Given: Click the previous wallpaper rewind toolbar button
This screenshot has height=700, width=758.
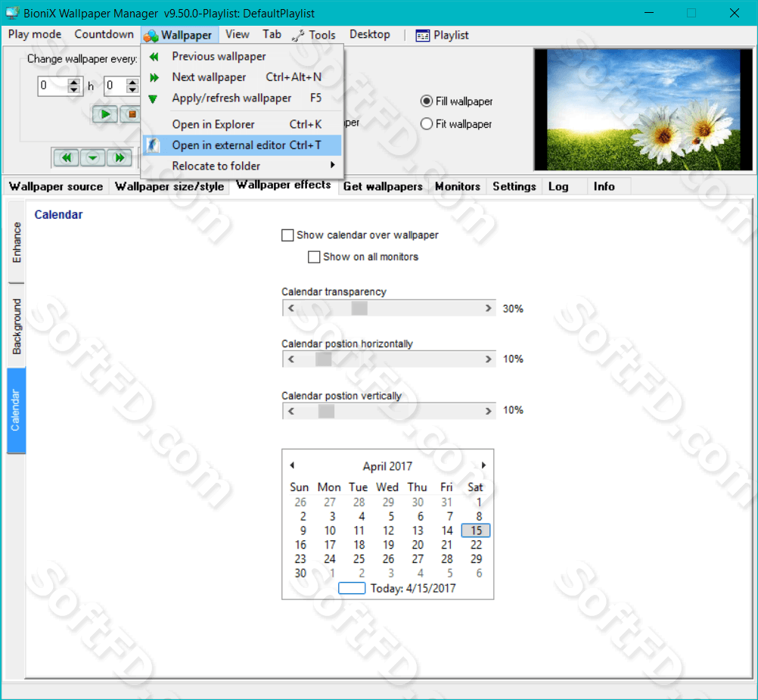Looking at the screenshot, I should pyautogui.click(x=67, y=157).
